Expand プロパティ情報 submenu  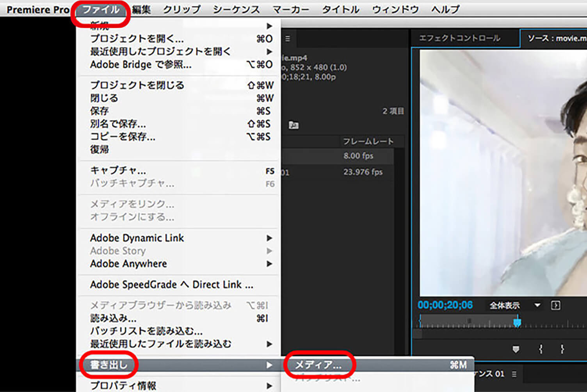178,386
